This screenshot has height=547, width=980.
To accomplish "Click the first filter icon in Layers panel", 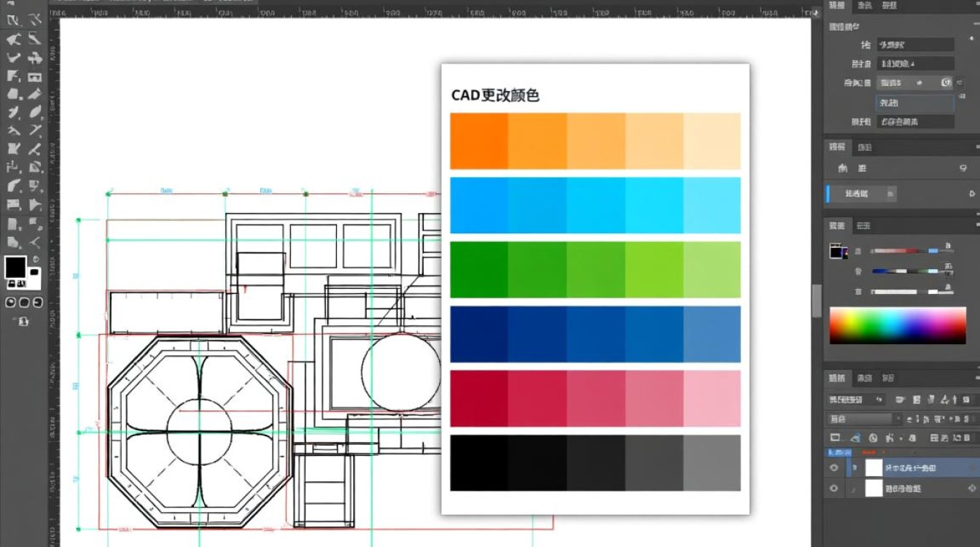I will (x=898, y=400).
